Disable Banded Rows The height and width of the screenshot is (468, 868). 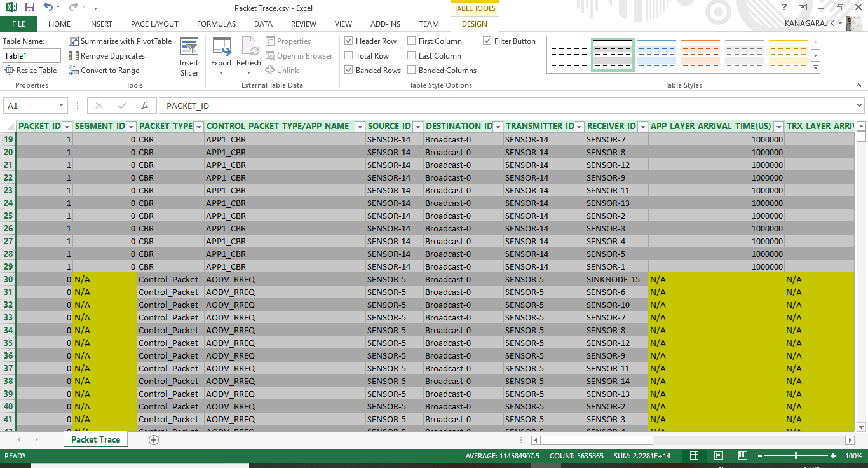point(348,70)
